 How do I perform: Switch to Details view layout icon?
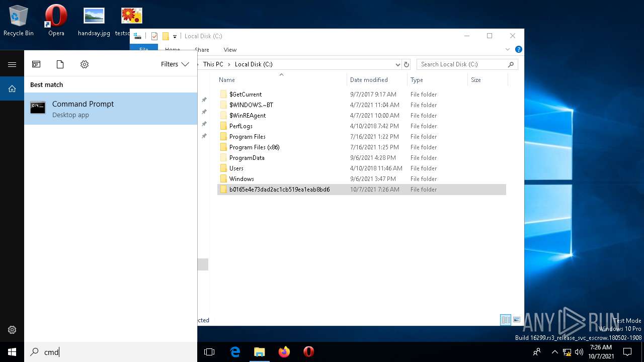506,320
